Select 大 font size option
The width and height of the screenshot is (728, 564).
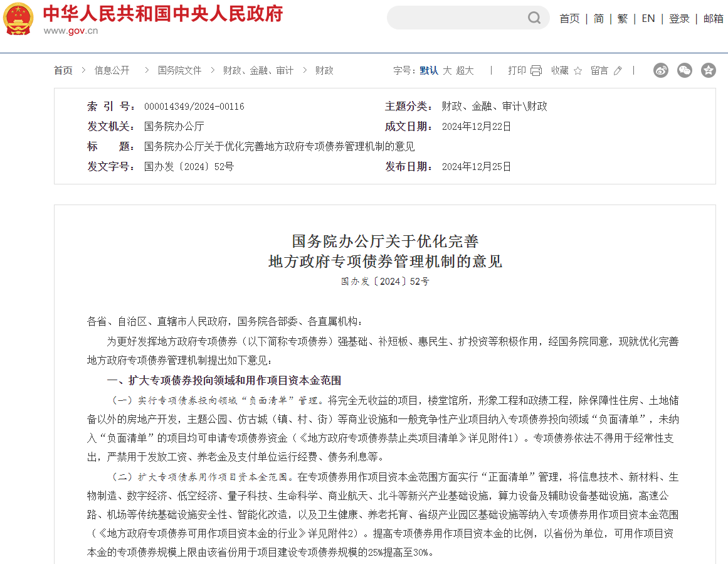tap(447, 70)
